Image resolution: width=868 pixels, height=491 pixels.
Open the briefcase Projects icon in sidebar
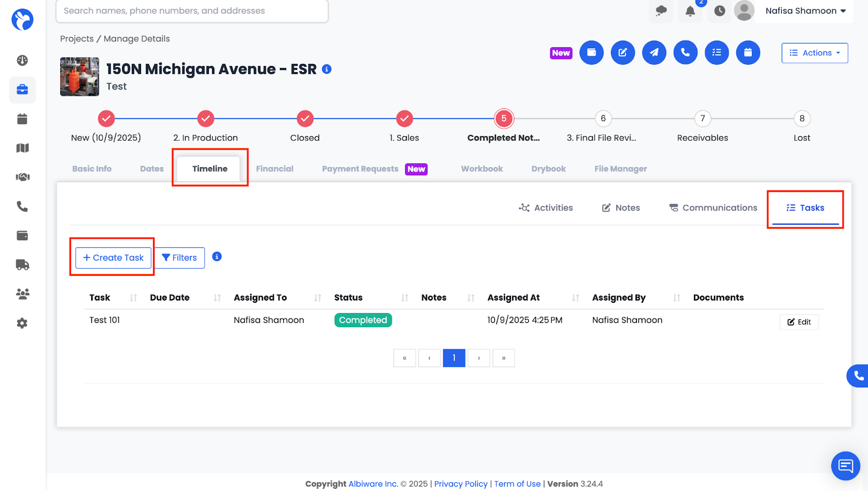pyautogui.click(x=22, y=90)
